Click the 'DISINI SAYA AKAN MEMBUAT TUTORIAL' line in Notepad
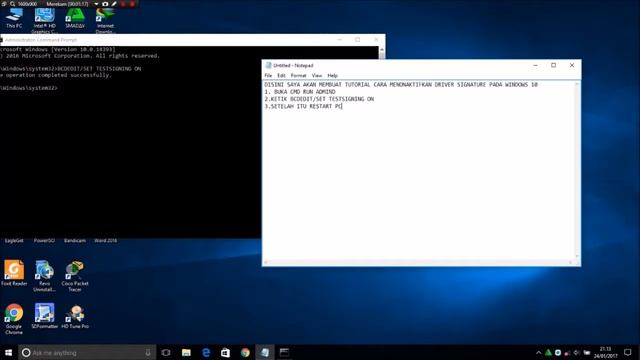 [x=401, y=84]
